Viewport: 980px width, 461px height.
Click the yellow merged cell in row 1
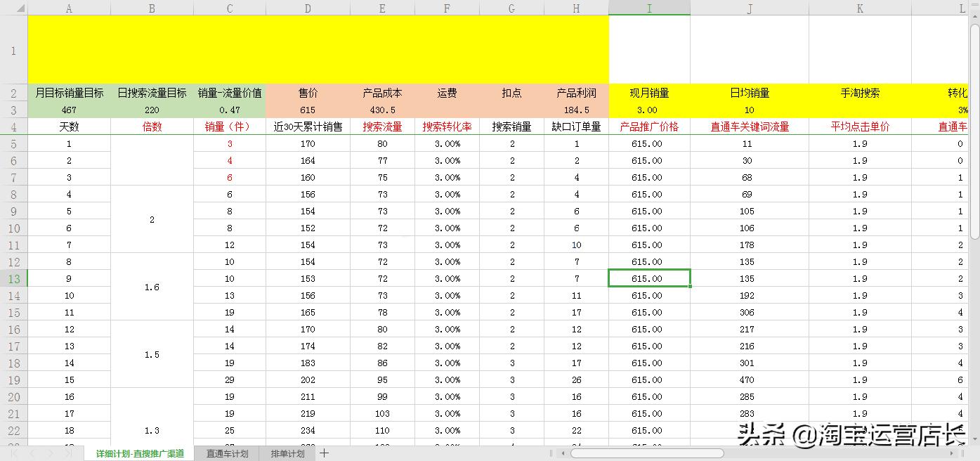(318, 49)
